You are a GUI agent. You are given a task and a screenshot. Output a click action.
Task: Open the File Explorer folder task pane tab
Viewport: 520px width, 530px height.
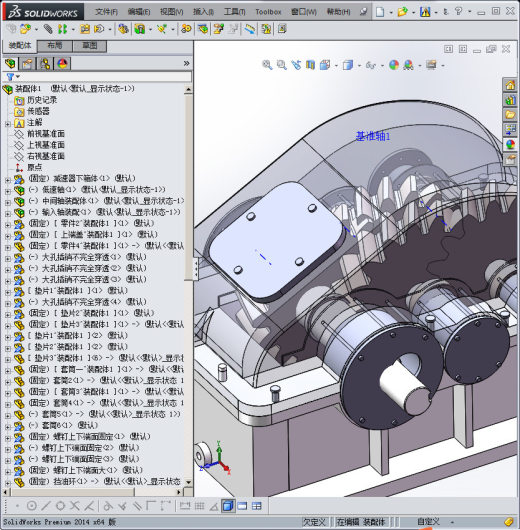coord(510,114)
